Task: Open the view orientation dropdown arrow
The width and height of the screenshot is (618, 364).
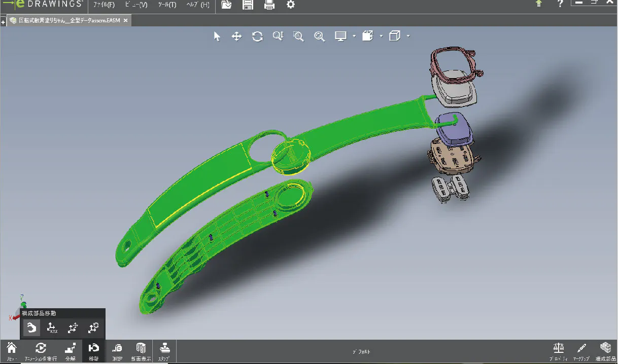Action: coord(381,37)
